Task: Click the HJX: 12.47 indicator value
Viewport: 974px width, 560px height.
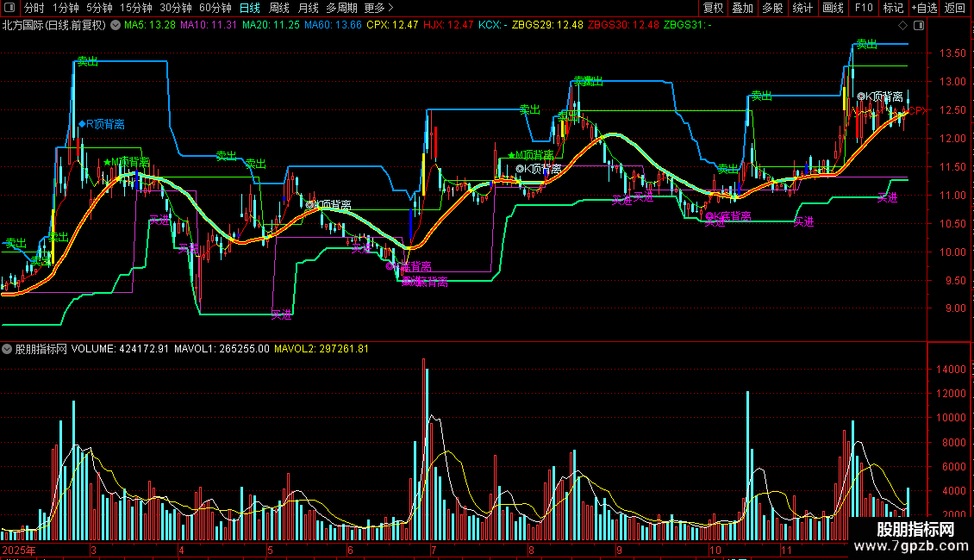Action: pos(448,26)
